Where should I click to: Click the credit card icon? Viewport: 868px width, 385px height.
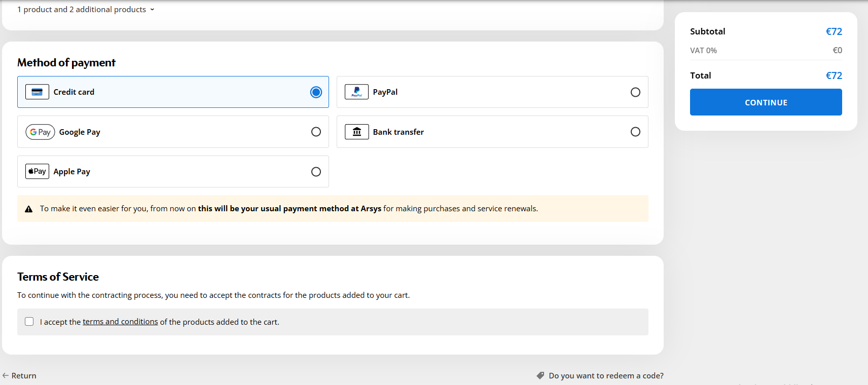point(37,92)
